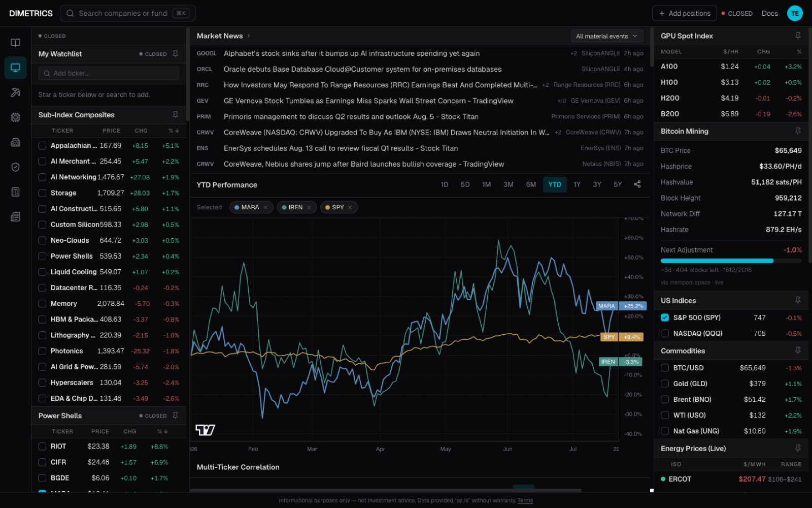Open the Docs link
Image resolution: width=812 pixels, height=508 pixels.
[x=769, y=13]
